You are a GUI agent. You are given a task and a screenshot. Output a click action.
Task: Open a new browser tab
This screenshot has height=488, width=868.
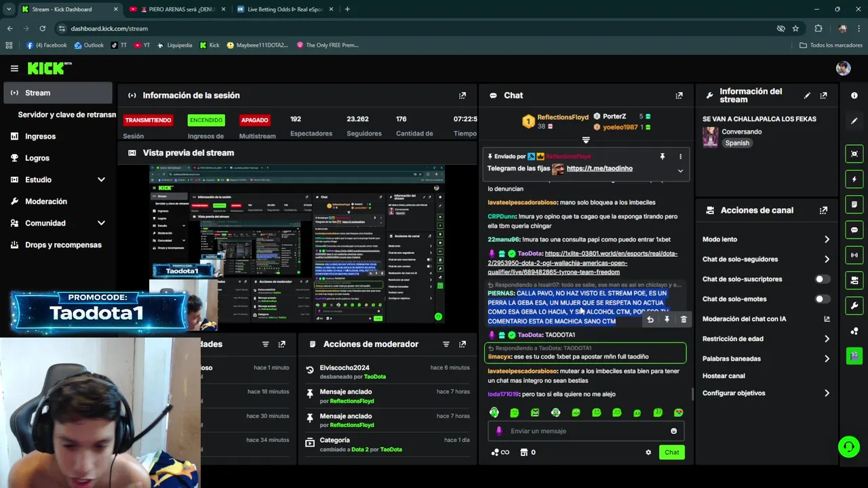click(x=347, y=9)
